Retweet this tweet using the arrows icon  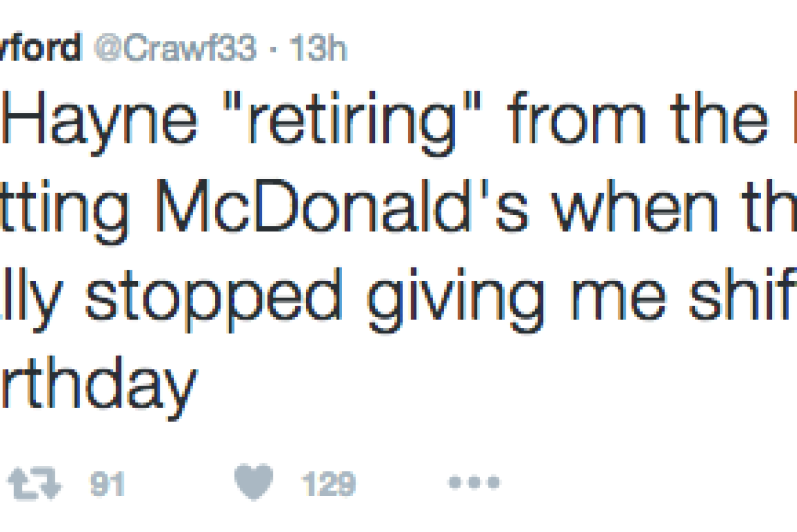click(34, 485)
